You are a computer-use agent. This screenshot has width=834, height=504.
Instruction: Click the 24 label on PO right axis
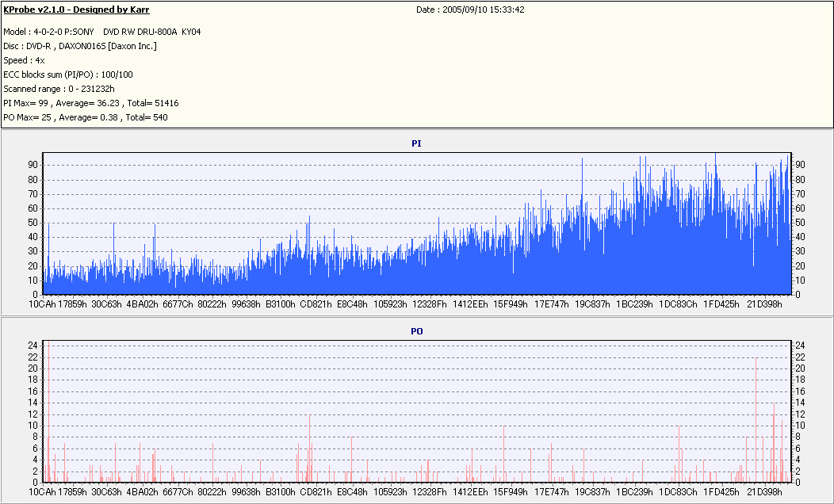pos(800,346)
